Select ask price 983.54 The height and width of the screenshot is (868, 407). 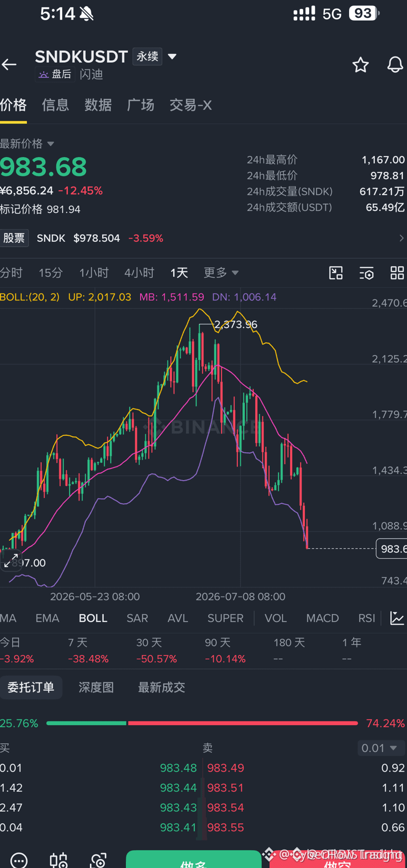(x=225, y=807)
